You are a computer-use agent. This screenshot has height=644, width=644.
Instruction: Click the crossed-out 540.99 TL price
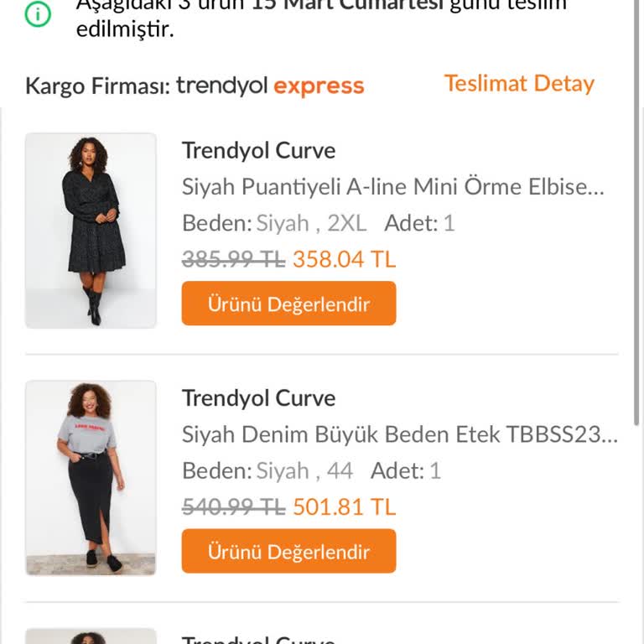(233, 507)
